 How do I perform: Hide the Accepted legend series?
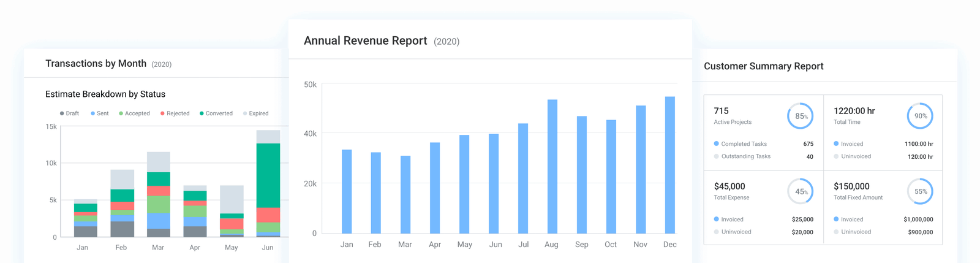(134, 113)
